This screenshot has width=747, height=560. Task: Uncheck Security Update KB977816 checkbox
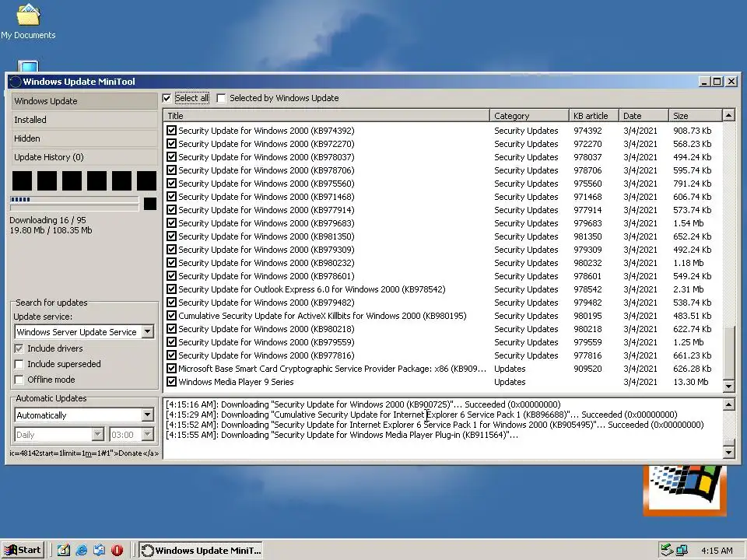coord(171,355)
